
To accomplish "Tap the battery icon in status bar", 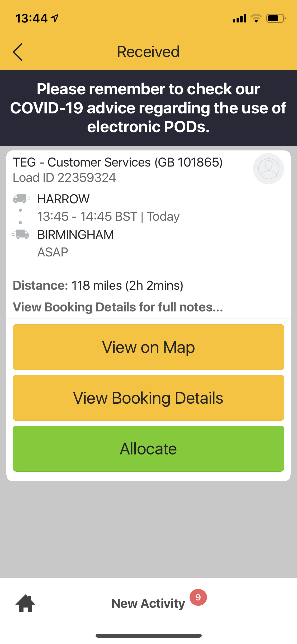I will pyautogui.click(x=276, y=19).
